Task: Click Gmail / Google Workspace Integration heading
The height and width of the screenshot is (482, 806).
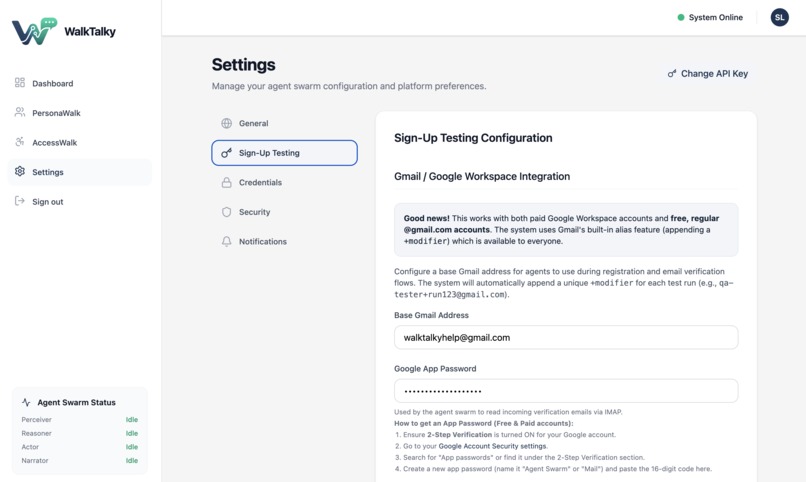Action: click(x=482, y=176)
